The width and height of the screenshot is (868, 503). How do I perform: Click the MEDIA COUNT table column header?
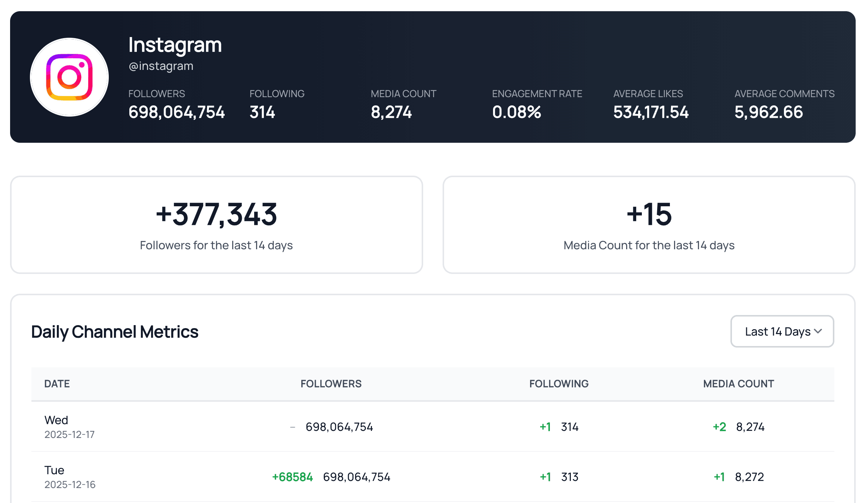738,384
